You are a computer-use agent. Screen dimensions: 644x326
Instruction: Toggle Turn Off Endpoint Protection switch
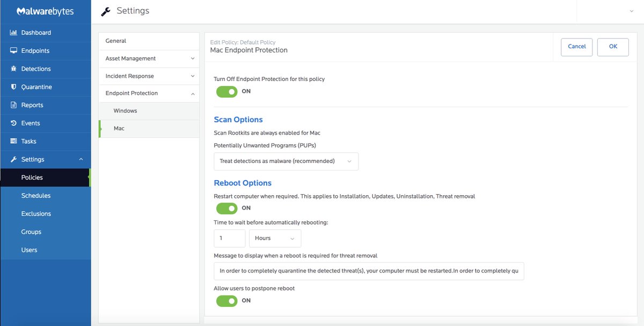click(x=226, y=92)
